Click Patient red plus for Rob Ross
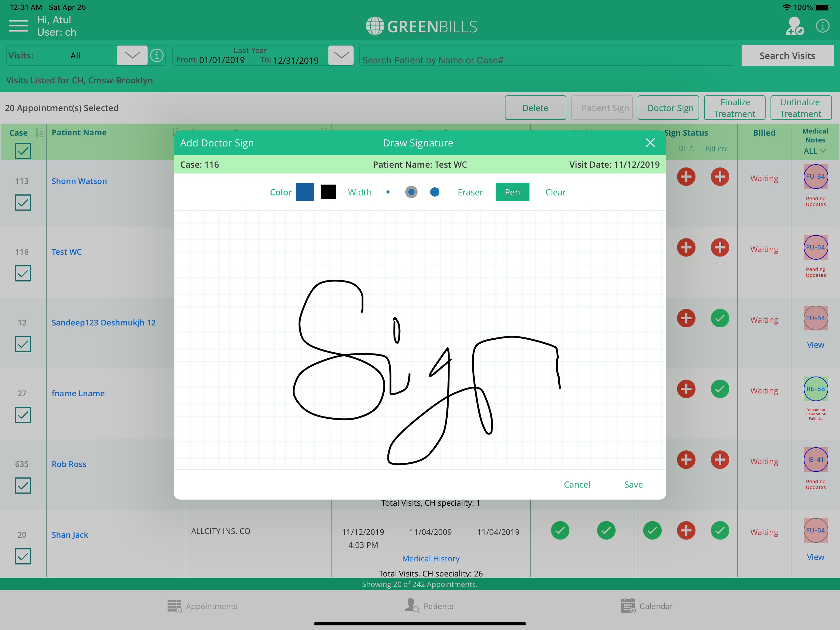 (x=719, y=459)
